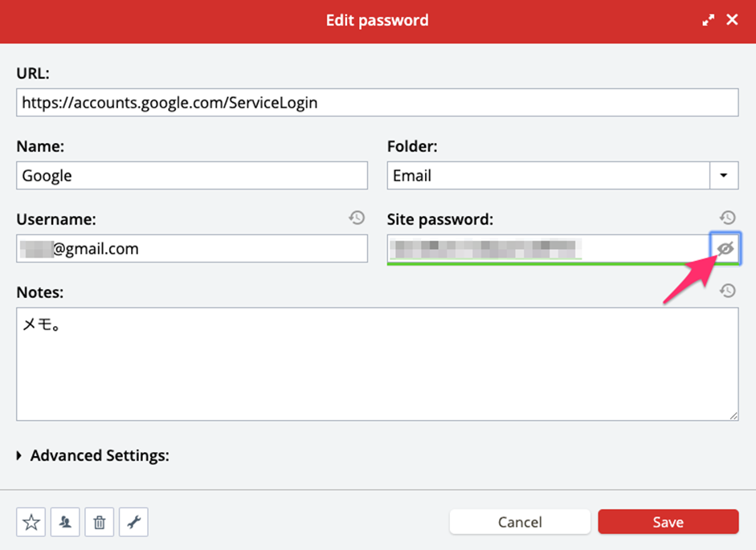The height and width of the screenshot is (550, 756).
Task: Mark entry as favorite with star icon
Action: pos(31,522)
